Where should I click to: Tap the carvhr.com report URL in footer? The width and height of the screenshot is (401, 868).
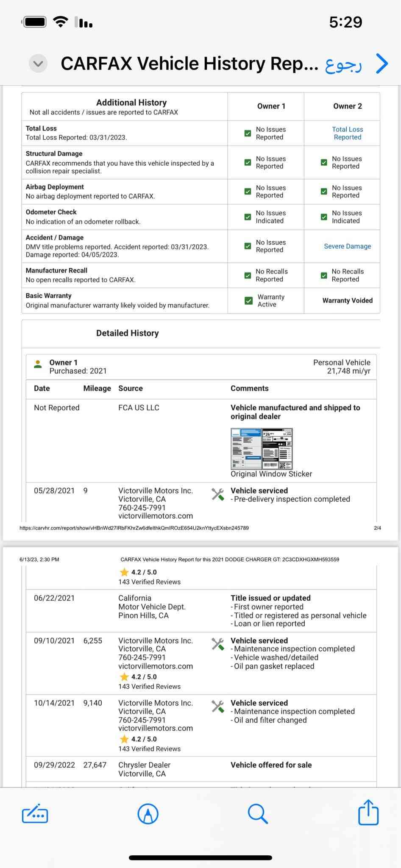(x=134, y=528)
